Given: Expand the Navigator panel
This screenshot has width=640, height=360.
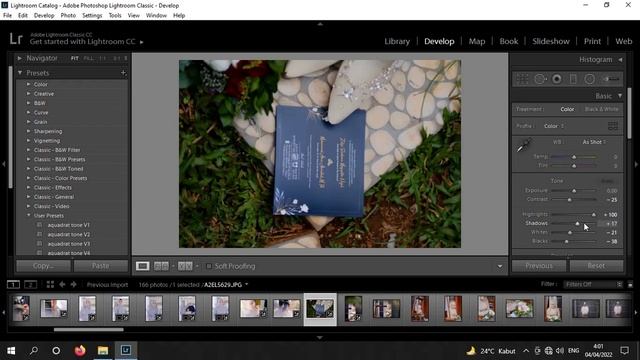Looking at the screenshot, I should tap(19, 58).
